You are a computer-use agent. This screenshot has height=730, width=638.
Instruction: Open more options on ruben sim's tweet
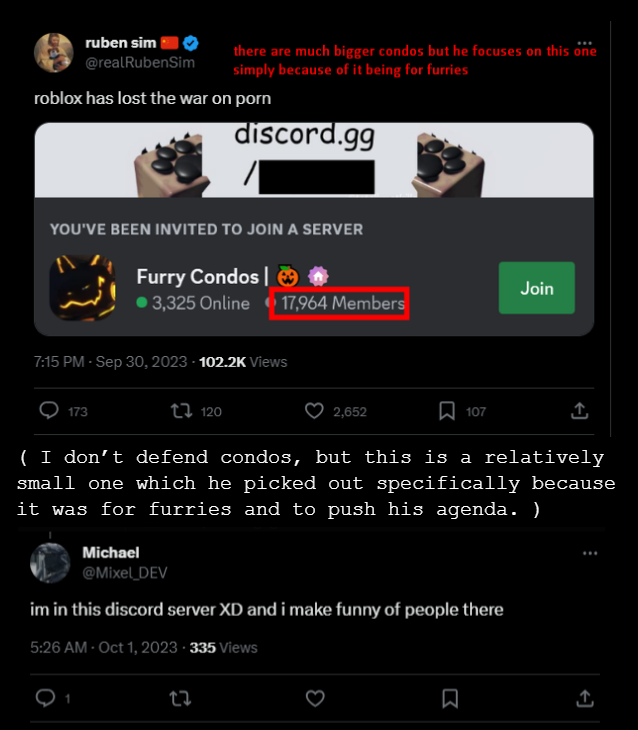584,43
